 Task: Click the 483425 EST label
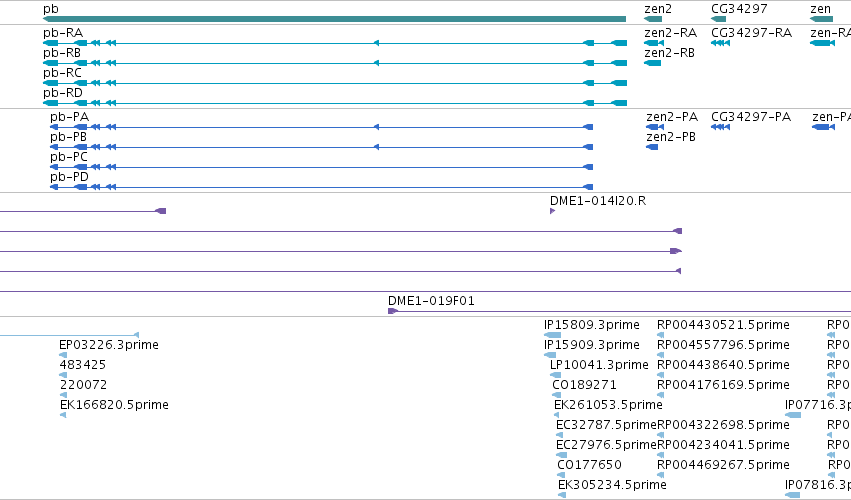point(82,365)
